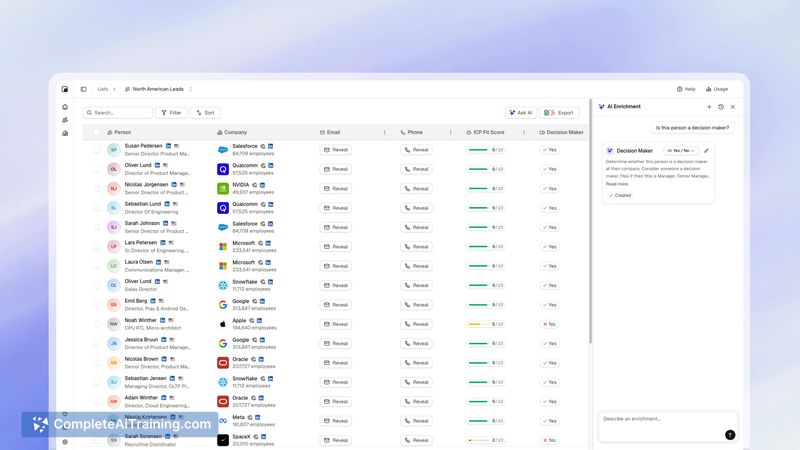The width and height of the screenshot is (800, 450).
Task: Click the Export button
Action: click(x=559, y=113)
